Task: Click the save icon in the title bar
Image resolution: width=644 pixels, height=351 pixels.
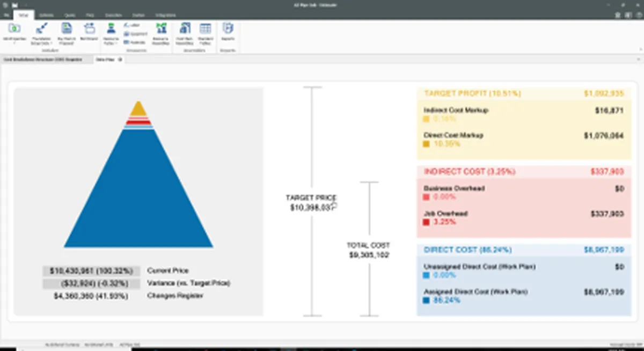Action: point(14,4)
